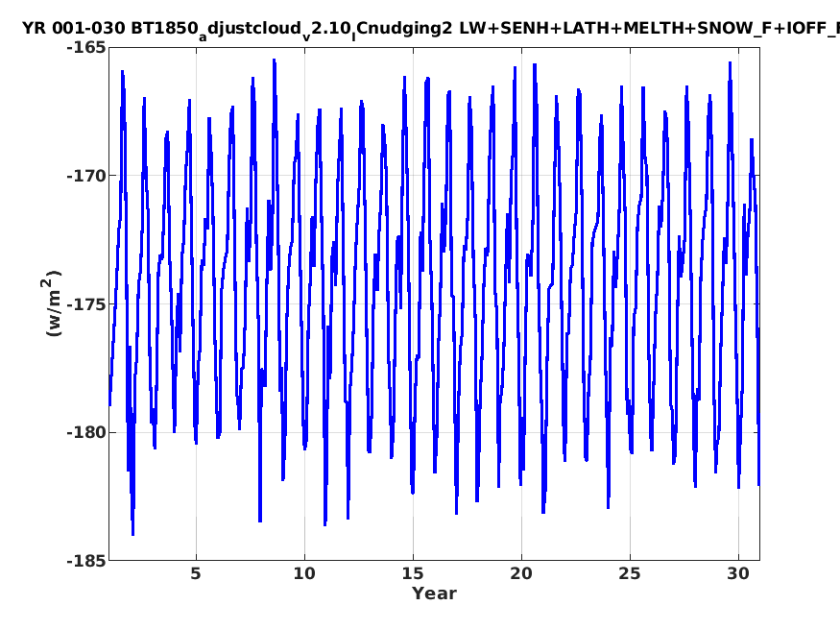This screenshot has height=630, width=840.
Task: Click the x-axis tick label 20
Action: (521, 573)
